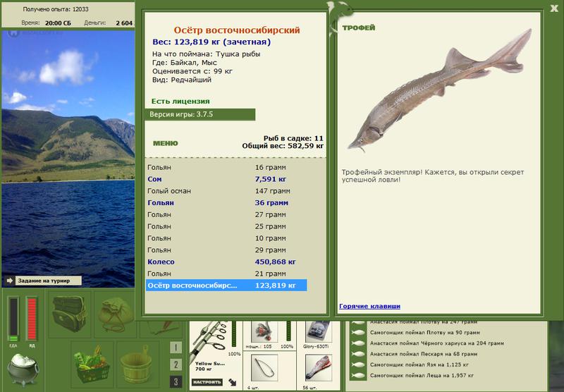This screenshot has height=392, width=564.
Task: Open the МЕНЮ item in keepnet panel
Action: click(x=166, y=143)
